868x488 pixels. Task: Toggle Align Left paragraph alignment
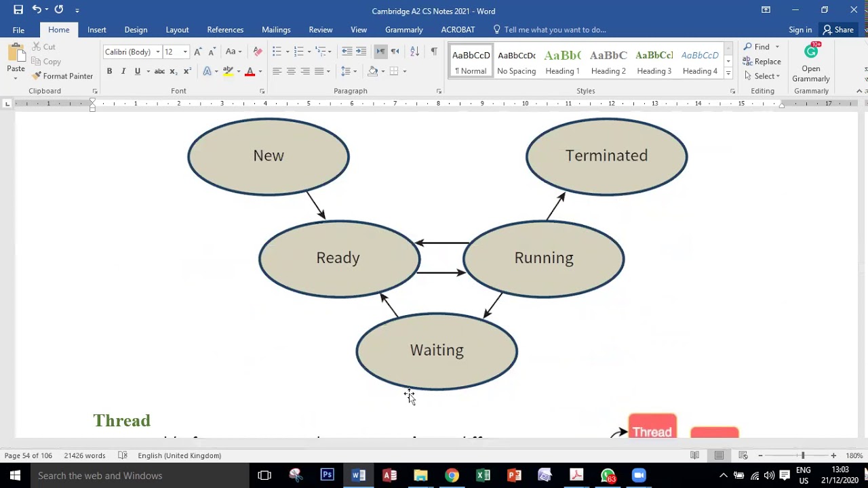pos(277,71)
